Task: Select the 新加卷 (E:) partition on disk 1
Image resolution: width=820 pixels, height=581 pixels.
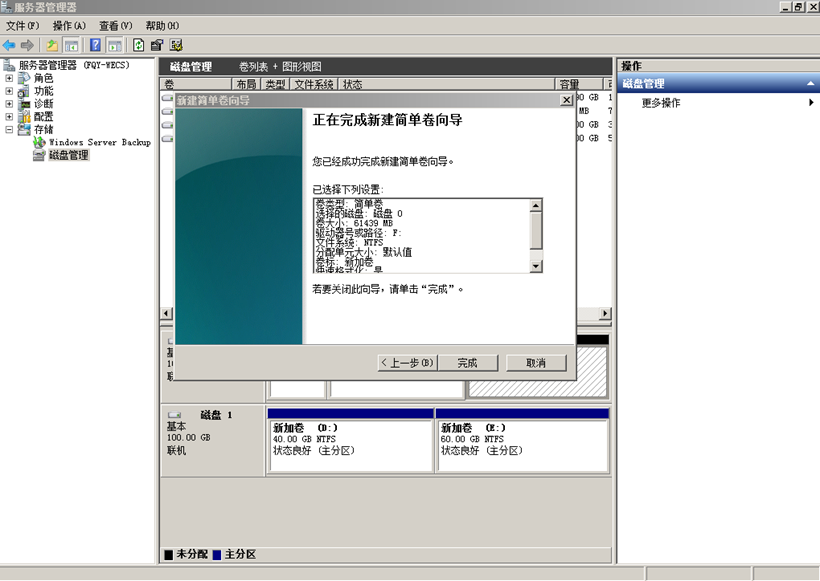Action: 522,444
